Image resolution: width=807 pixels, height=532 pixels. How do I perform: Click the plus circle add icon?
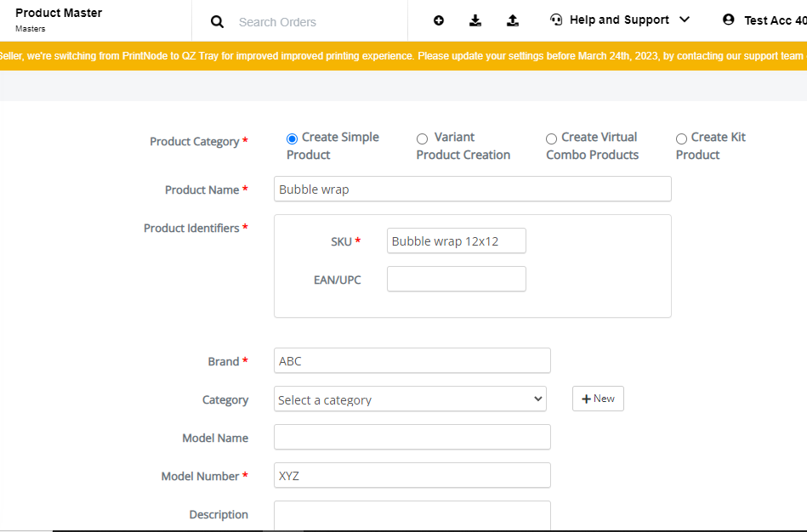coord(439,20)
